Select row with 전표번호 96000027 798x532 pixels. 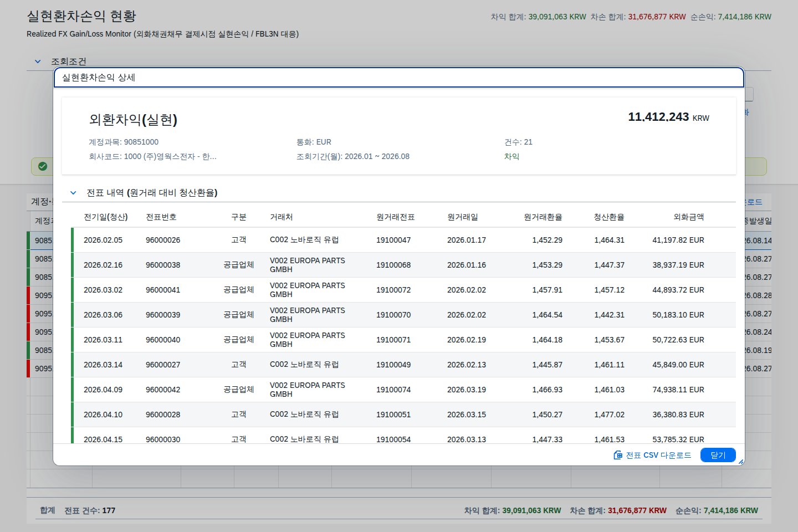coord(403,365)
